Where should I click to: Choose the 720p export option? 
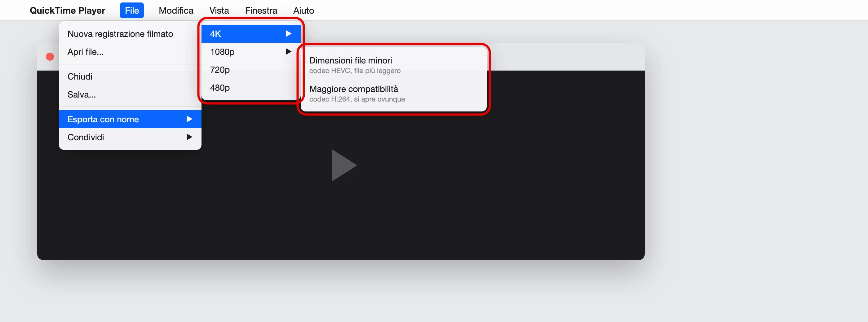251,70
